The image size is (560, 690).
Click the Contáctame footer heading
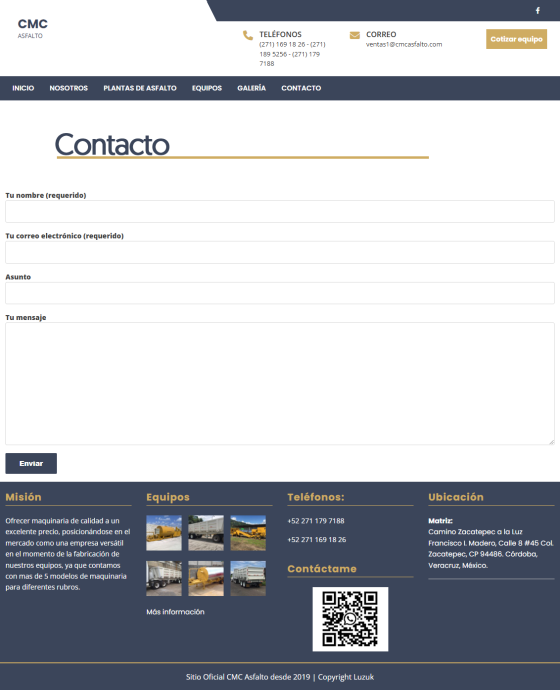tap(322, 569)
